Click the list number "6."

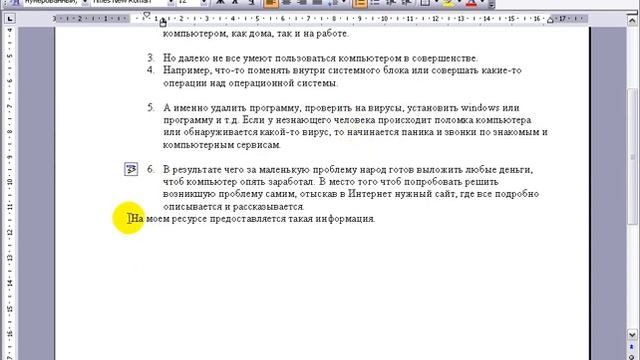tap(151, 169)
